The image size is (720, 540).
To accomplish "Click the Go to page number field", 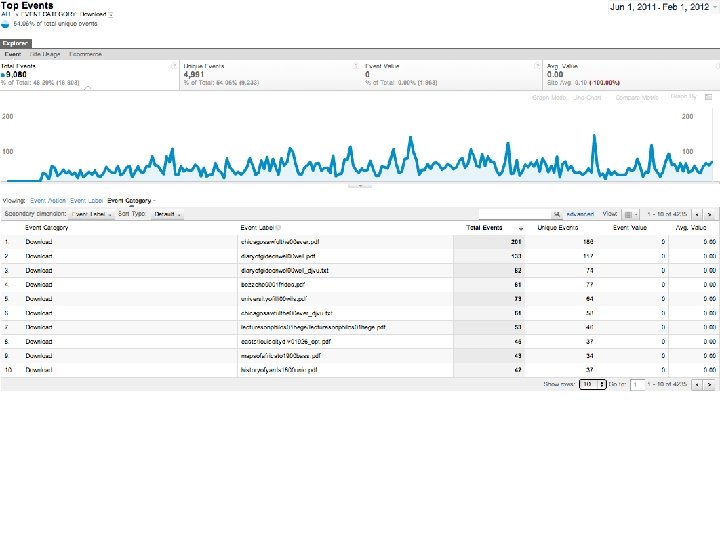I will coord(637,384).
